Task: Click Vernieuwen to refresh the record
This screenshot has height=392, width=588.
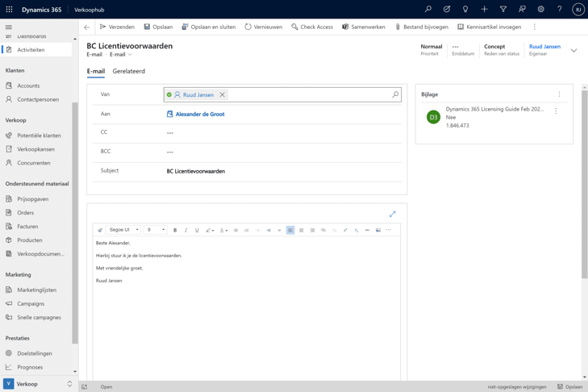Action: [263, 27]
